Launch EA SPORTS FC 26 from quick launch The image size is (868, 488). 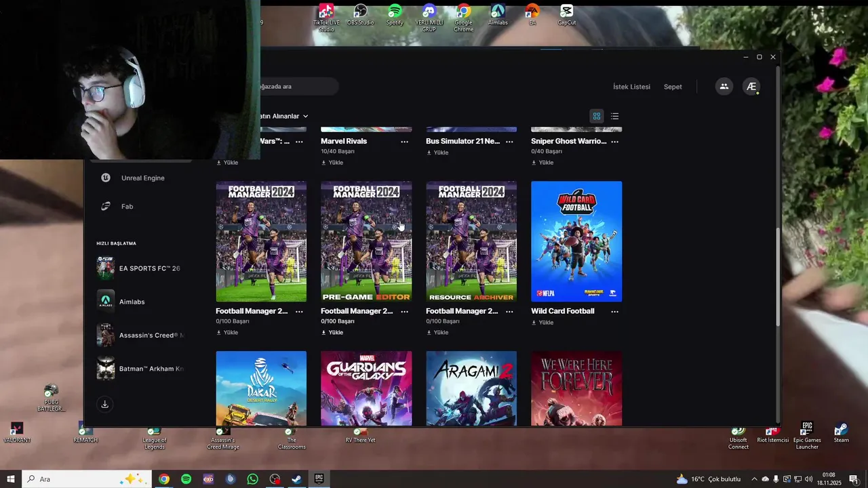140,268
